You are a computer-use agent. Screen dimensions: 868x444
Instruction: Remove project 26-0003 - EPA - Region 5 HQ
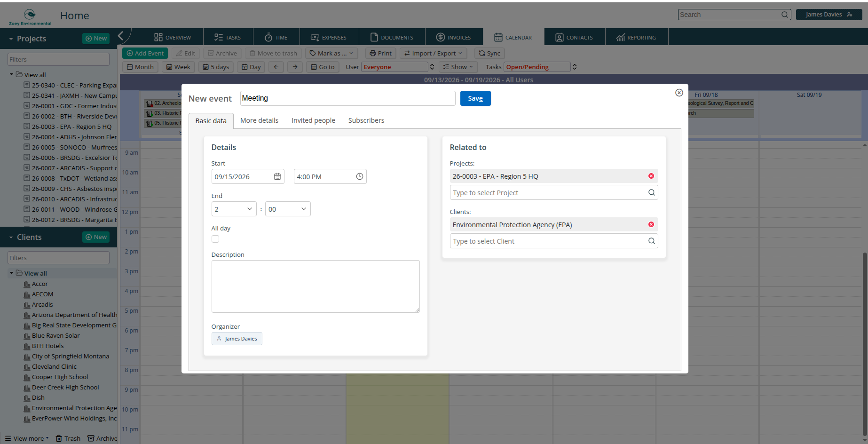pos(651,176)
